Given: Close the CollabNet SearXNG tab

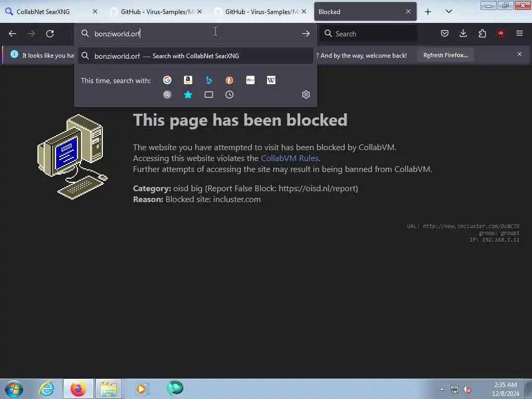Looking at the screenshot, I should 95,11.
